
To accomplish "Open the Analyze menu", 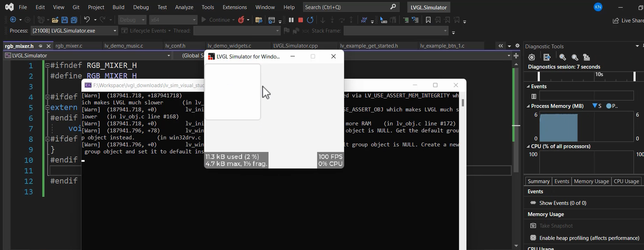I will pos(184,7).
